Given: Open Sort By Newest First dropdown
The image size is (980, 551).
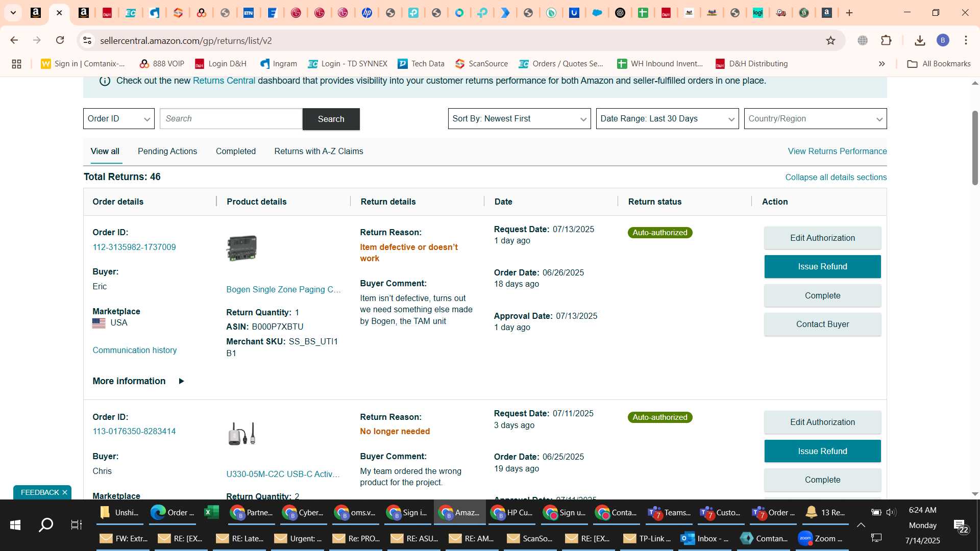Looking at the screenshot, I should [520, 119].
